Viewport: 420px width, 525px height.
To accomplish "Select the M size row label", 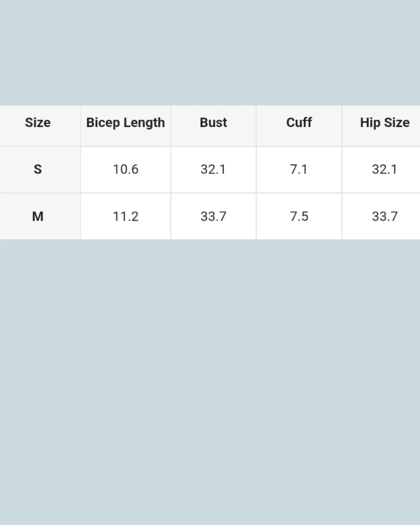I will 38,216.
